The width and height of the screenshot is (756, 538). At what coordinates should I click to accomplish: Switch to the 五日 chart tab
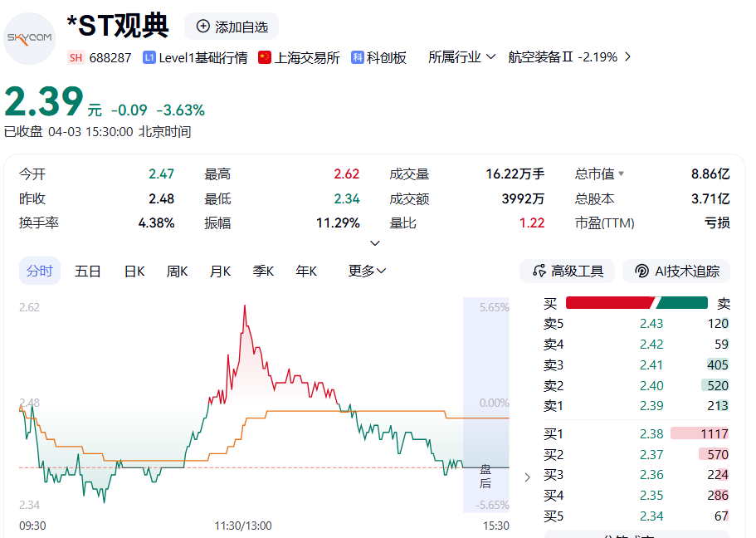click(88, 271)
